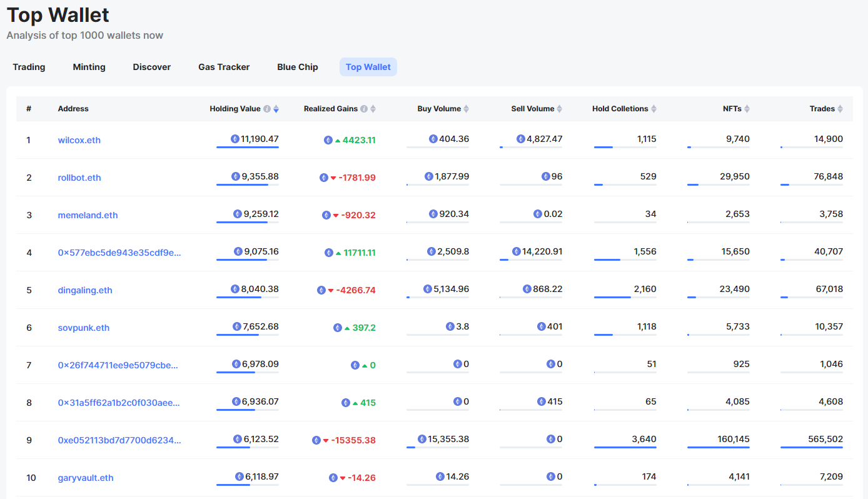
Task: Click the ETH icon next to rollbot.eth 9,355.88
Action: click(236, 176)
